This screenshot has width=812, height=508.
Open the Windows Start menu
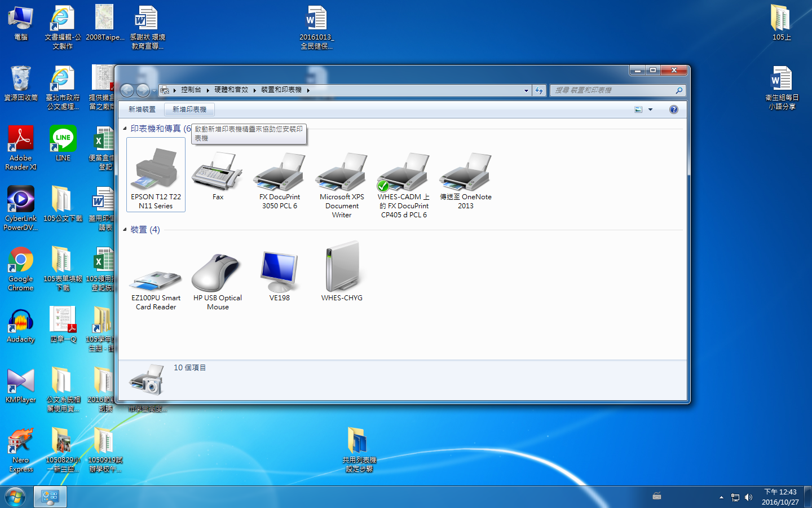[x=15, y=497]
